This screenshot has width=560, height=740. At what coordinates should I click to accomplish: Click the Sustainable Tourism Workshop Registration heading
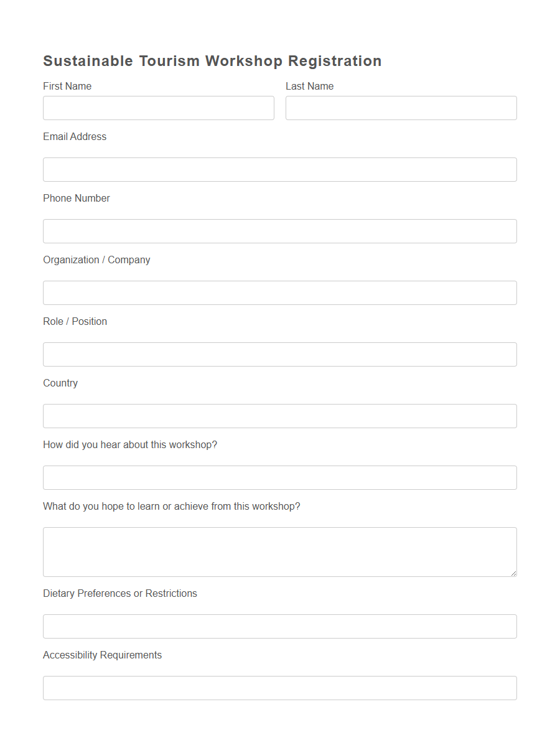pos(212,60)
